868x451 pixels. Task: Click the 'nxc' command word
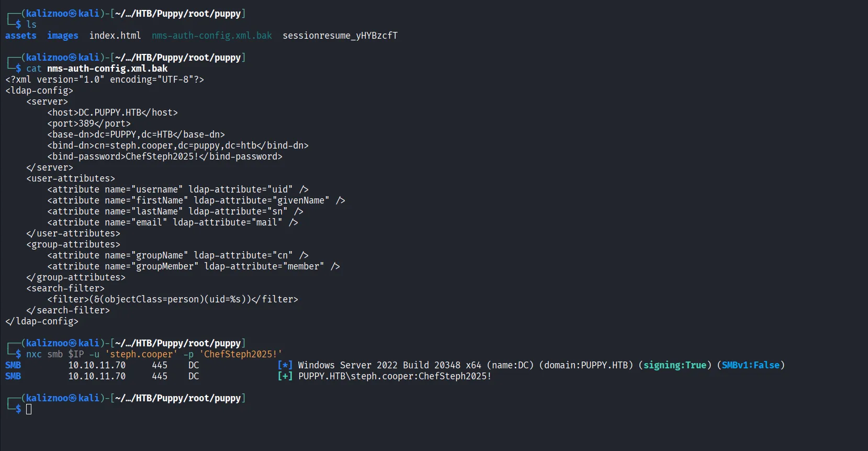coord(34,354)
